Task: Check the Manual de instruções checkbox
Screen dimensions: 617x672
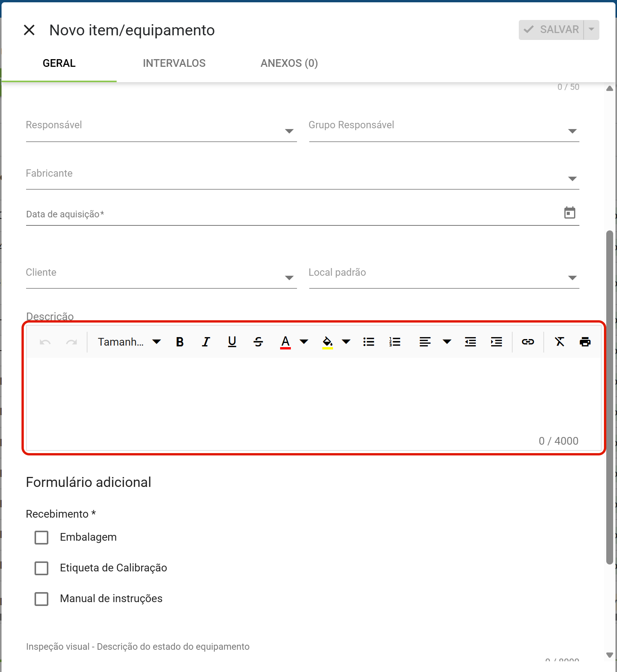Action: pos(41,599)
